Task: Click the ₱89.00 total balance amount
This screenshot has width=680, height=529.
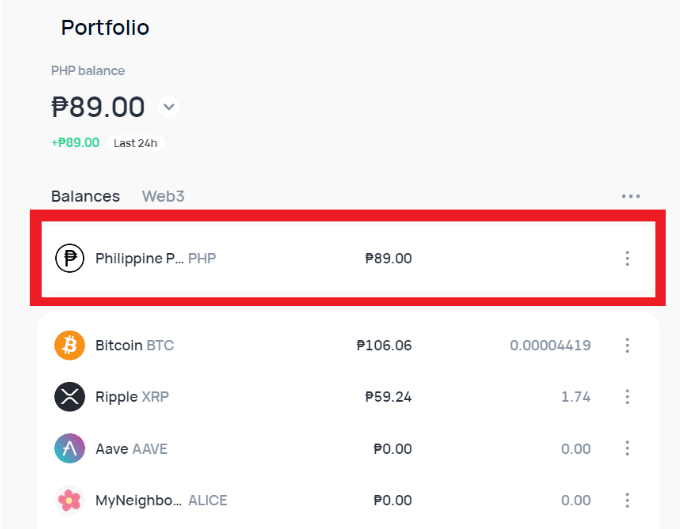Action: coord(98,107)
